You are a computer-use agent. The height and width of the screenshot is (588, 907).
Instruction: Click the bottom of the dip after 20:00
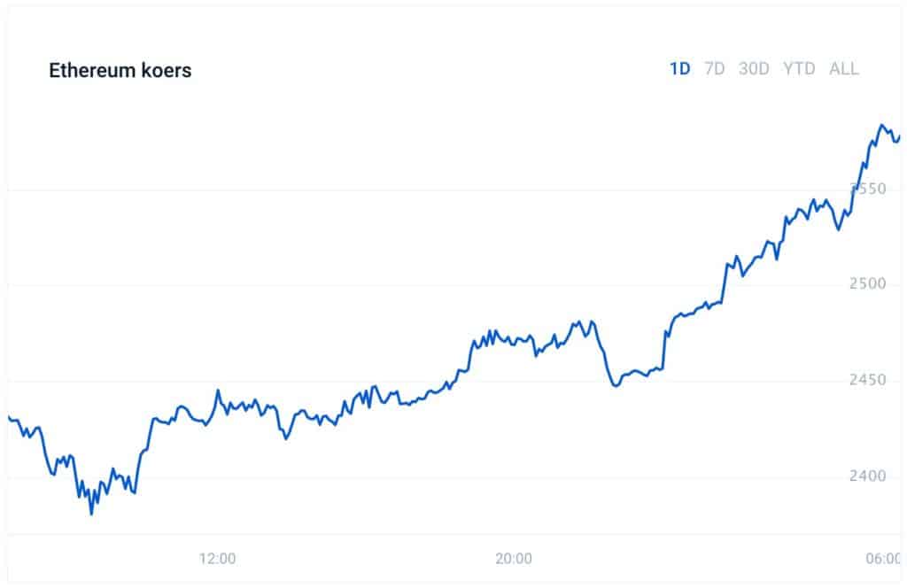616,385
